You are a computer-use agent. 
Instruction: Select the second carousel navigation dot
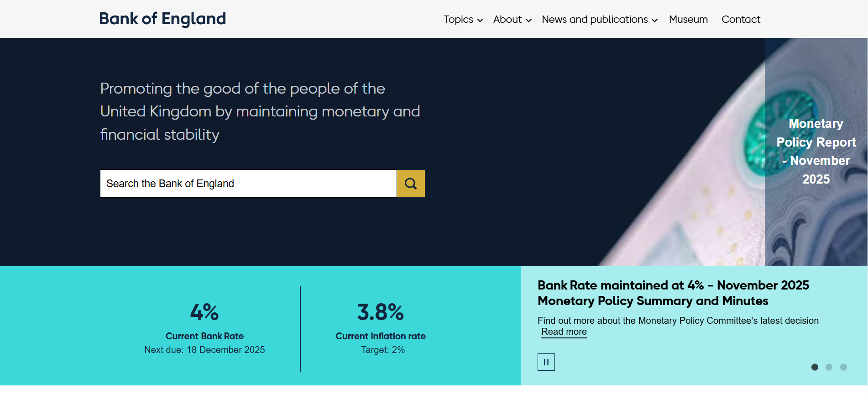829,367
